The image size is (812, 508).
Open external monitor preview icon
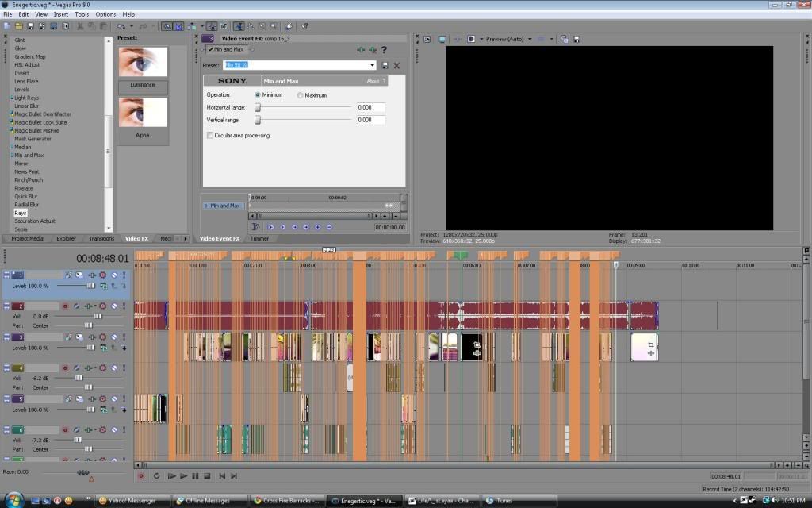click(442, 38)
